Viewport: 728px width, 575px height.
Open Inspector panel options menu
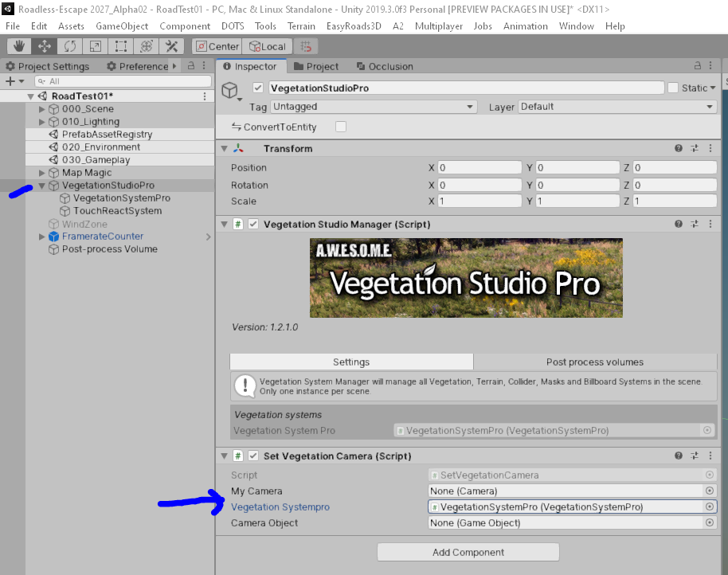(x=710, y=66)
